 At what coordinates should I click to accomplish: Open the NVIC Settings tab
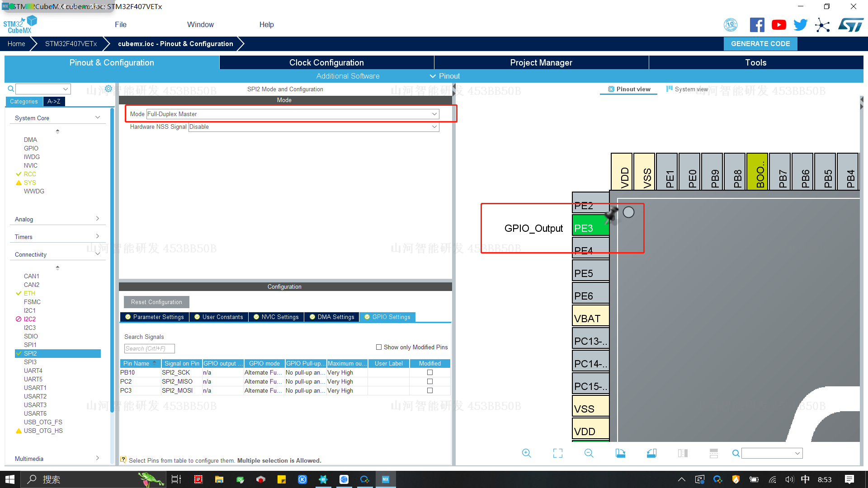coord(276,317)
